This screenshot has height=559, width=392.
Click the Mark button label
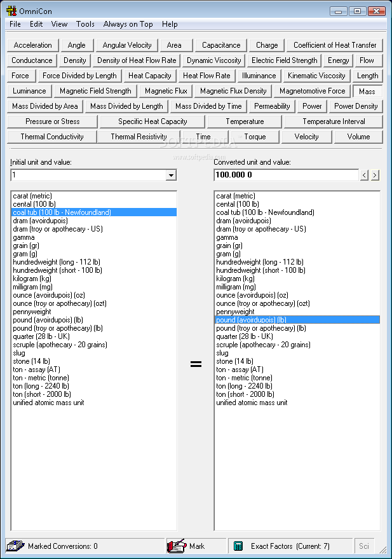coord(197,546)
